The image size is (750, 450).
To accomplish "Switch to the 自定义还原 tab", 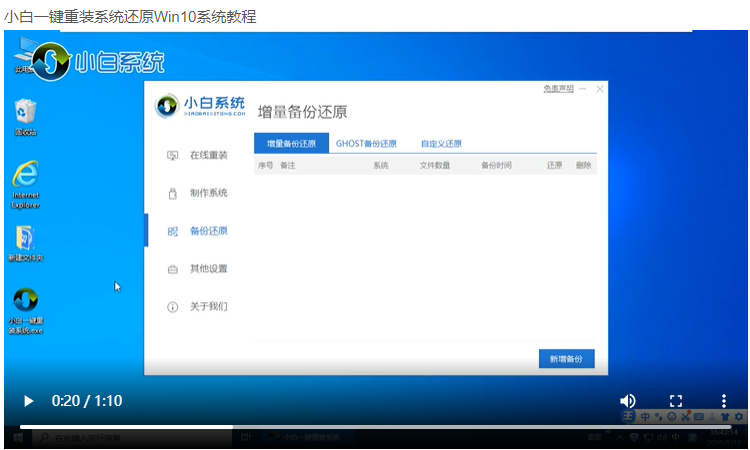I will click(441, 143).
